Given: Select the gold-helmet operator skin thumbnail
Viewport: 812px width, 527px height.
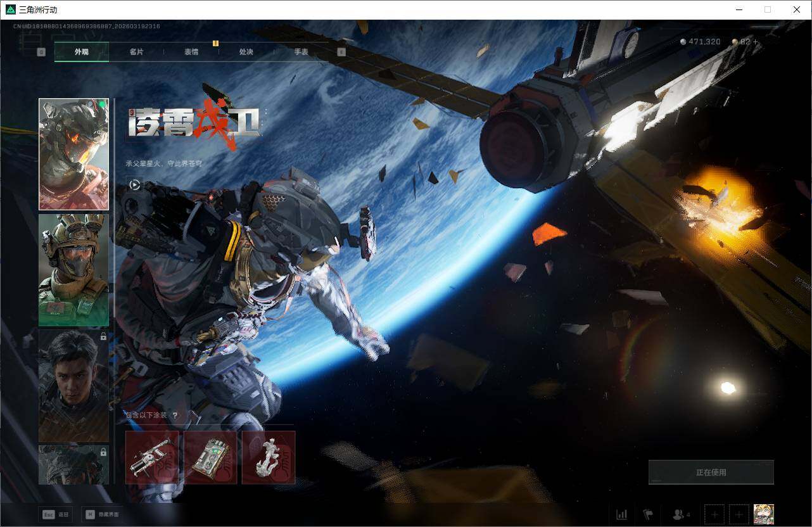Looking at the screenshot, I should (73, 270).
